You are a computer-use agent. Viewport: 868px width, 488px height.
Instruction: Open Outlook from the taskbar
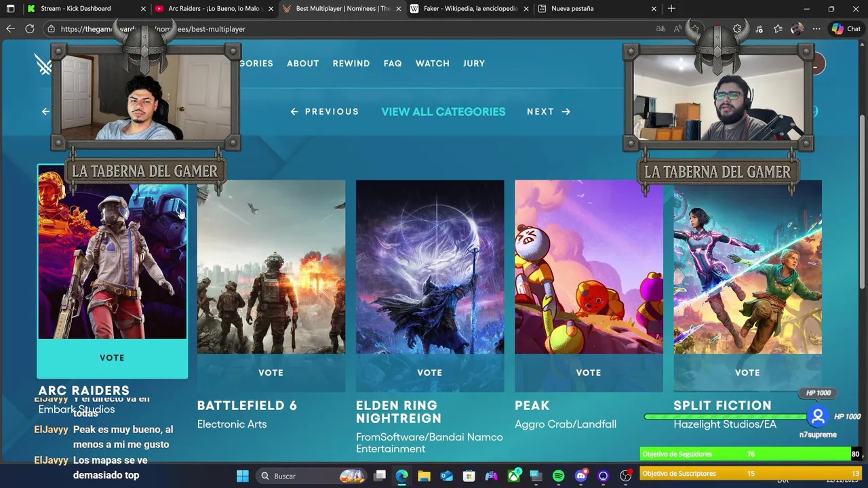[447, 476]
